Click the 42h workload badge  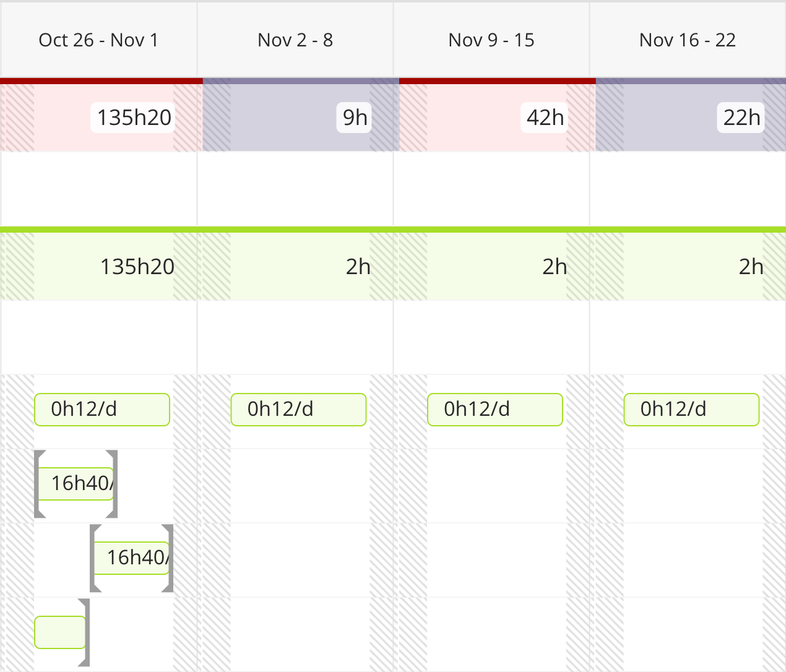click(545, 118)
